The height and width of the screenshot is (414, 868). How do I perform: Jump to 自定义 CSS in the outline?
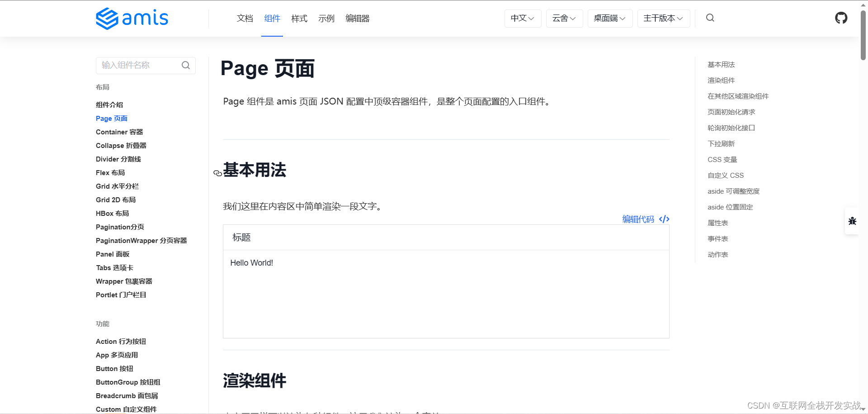tap(726, 176)
